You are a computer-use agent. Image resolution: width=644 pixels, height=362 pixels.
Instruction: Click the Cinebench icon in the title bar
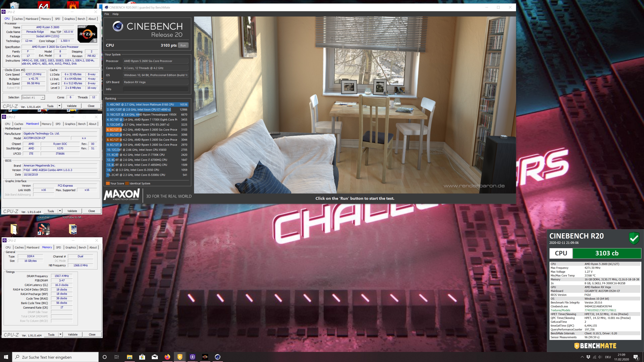point(106,7)
